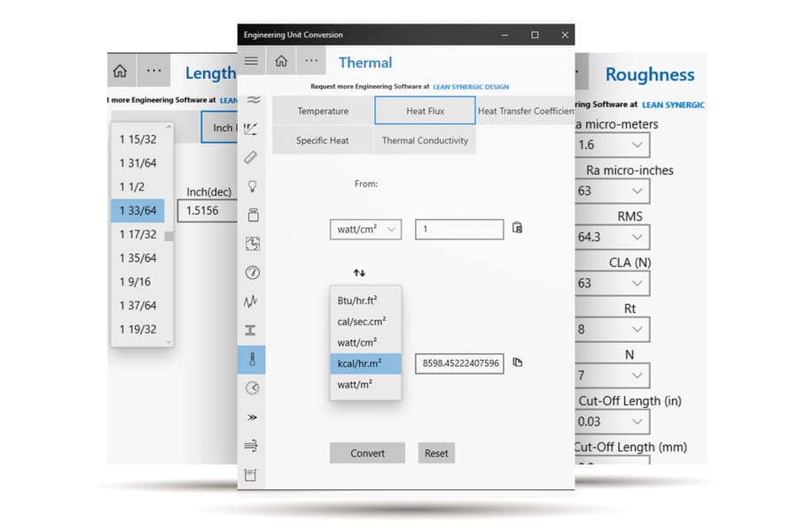Select the light bulb category icon
Viewport: 798px width, 532px height.
coord(252,186)
